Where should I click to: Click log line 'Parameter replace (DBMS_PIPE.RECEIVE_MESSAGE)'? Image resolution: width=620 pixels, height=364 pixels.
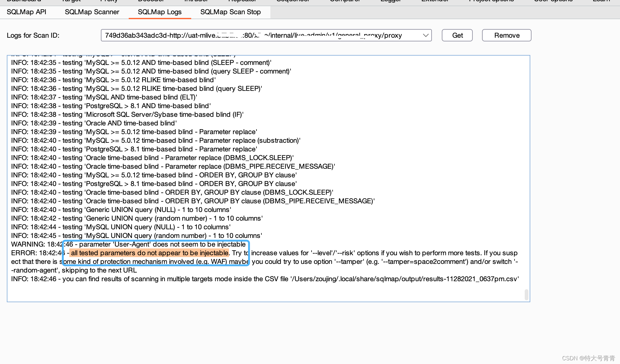[173, 167]
